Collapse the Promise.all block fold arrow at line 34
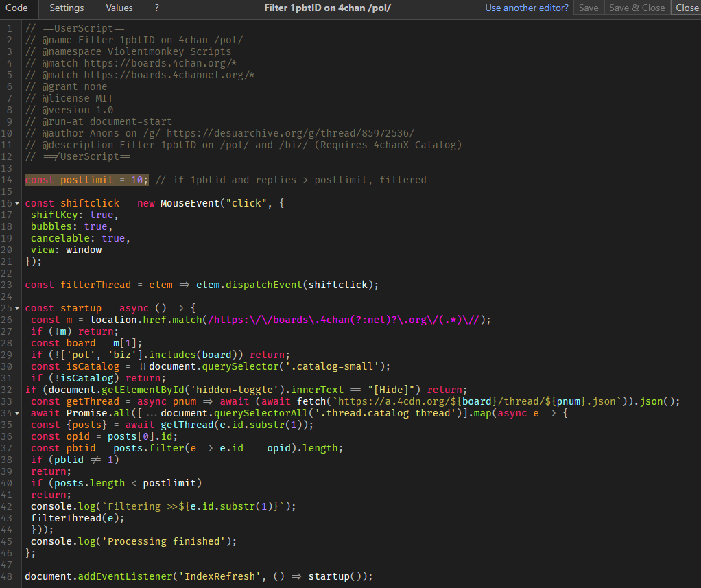Image resolution: width=701 pixels, height=588 pixels. tap(17, 414)
